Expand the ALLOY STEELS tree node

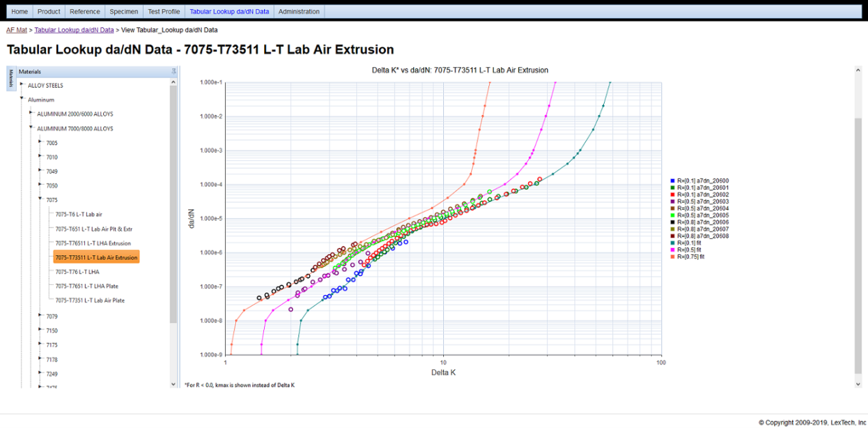(22, 85)
